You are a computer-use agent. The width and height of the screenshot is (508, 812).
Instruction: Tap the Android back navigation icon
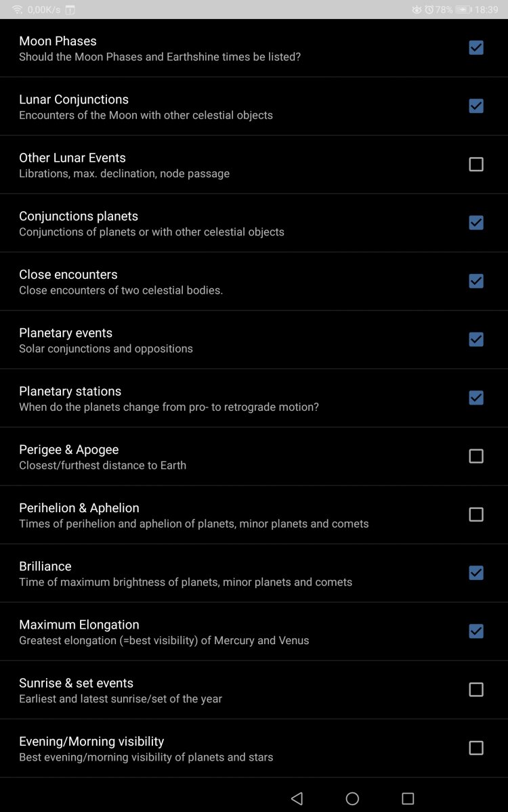[297, 798]
